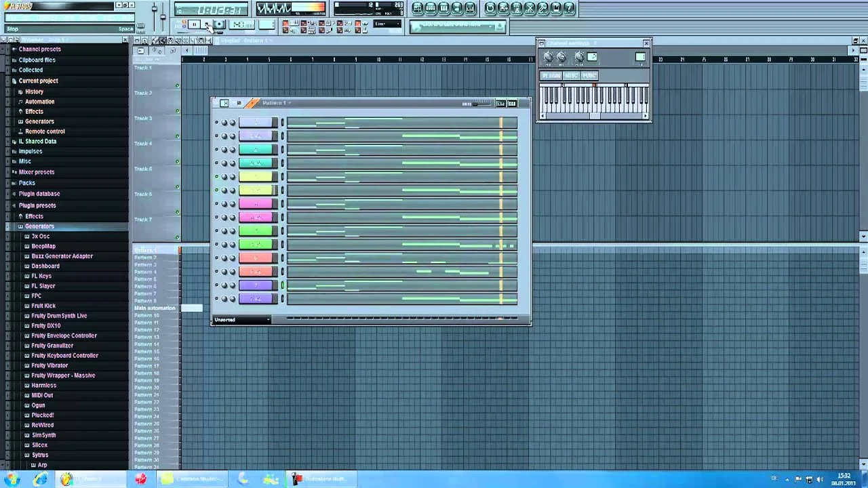This screenshot has width=868, height=488.
Task: Toggle the selector LED of teal channel 2 #2
Action: point(283,163)
